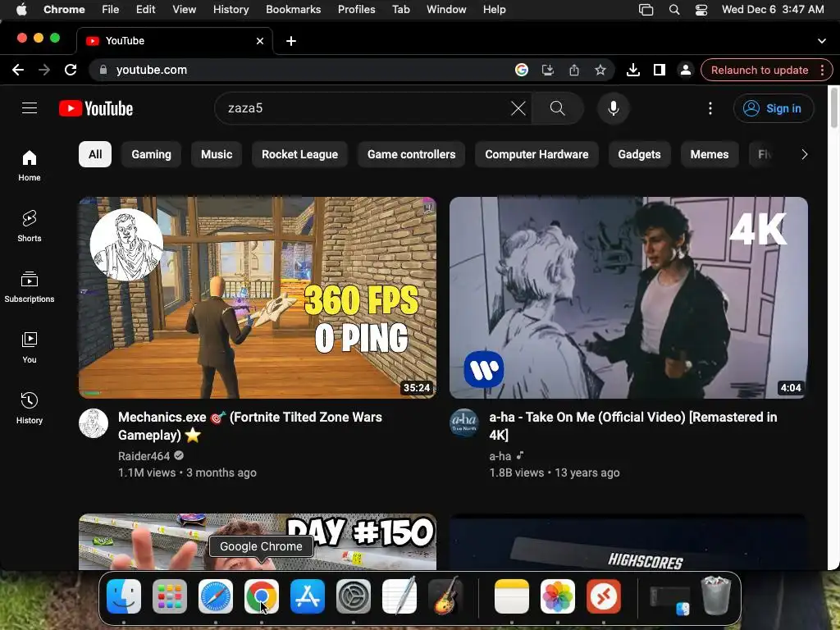Open Finder from the Dock

pos(124,596)
